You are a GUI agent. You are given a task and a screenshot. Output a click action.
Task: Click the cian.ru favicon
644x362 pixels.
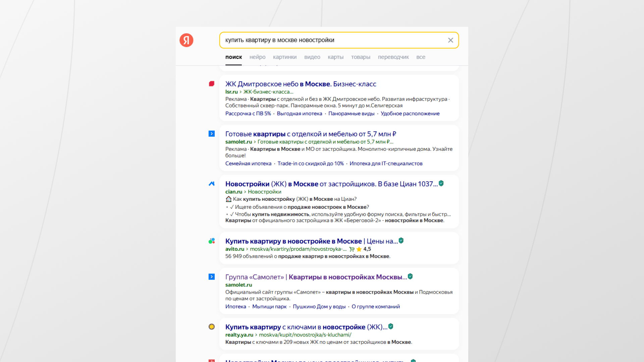point(212,184)
